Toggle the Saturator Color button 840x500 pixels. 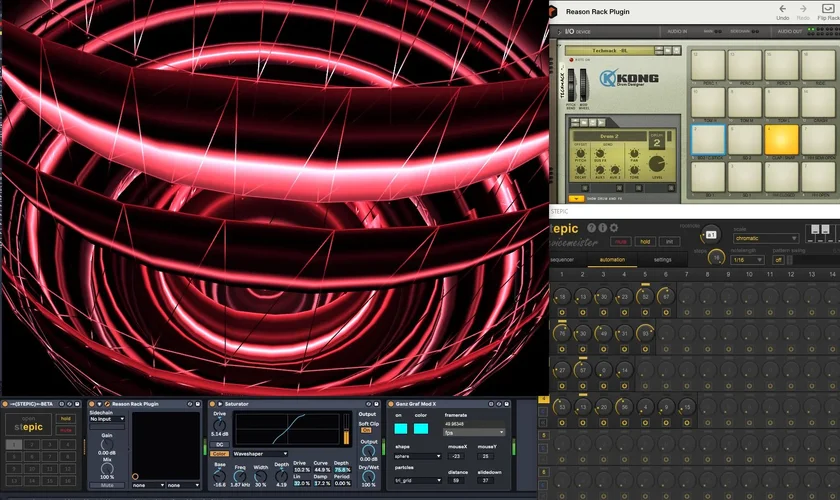[219, 453]
